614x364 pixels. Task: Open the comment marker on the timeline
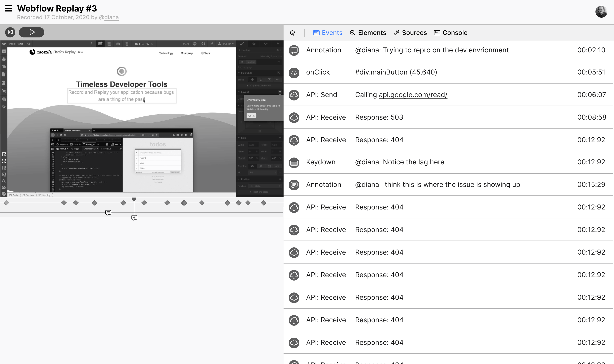click(108, 212)
